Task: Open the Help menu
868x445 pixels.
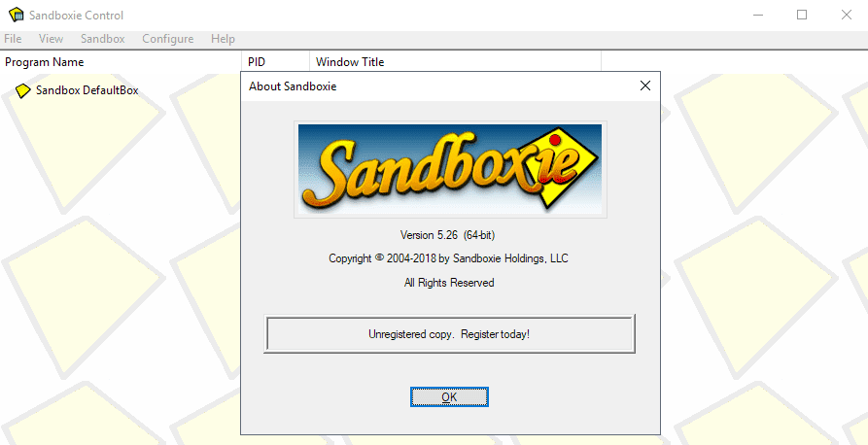Action: click(x=223, y=39)
